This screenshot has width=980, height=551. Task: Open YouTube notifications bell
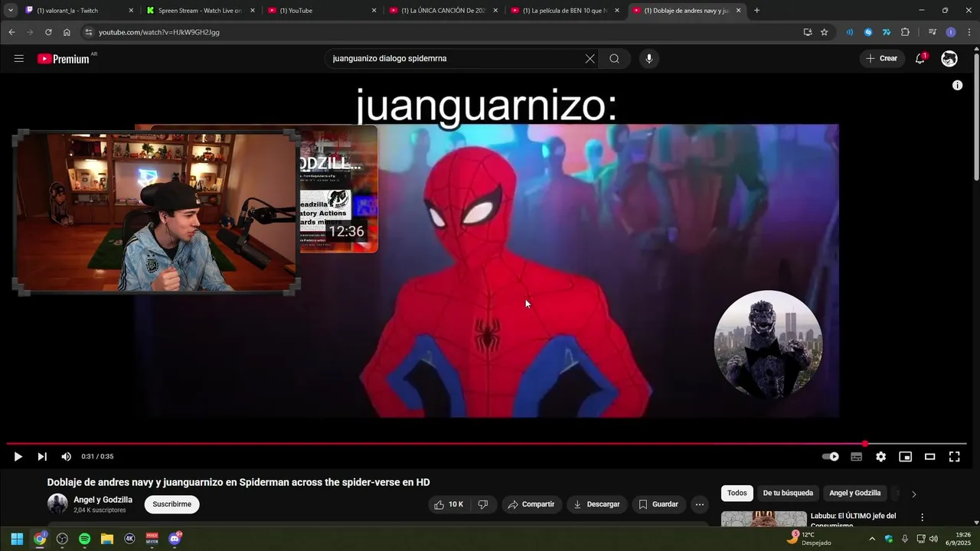click(x=920, y=59)
